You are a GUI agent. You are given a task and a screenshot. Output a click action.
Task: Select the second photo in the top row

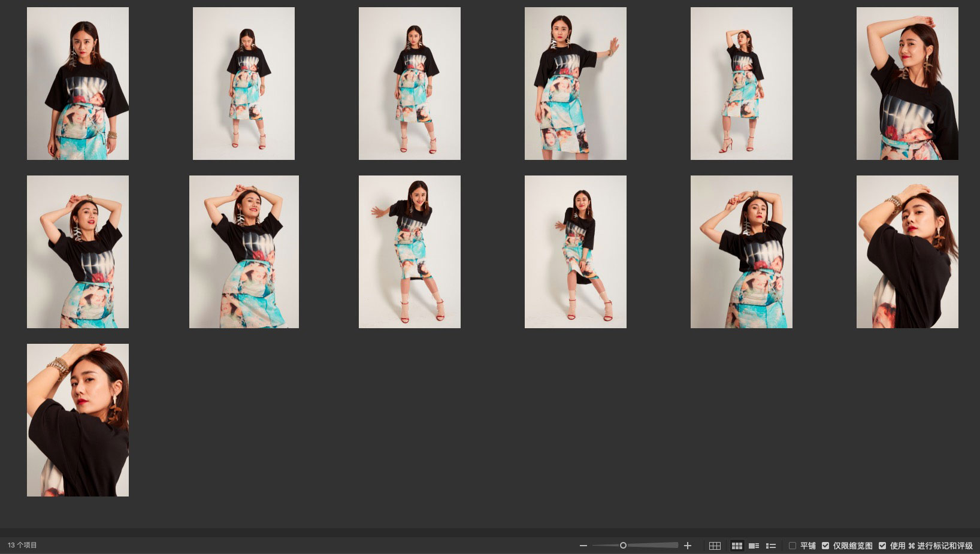click(244, 84)
